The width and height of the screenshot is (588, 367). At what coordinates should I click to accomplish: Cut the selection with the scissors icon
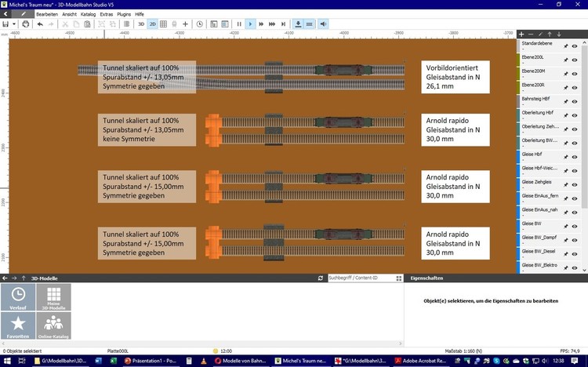click(x=65, y=24)
